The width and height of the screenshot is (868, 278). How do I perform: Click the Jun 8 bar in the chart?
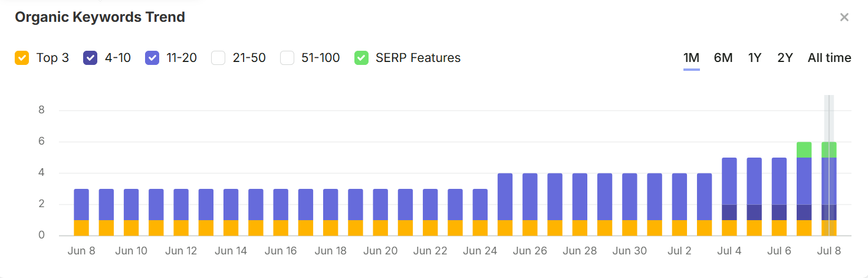pyautogui.click(x=81, y=212)
